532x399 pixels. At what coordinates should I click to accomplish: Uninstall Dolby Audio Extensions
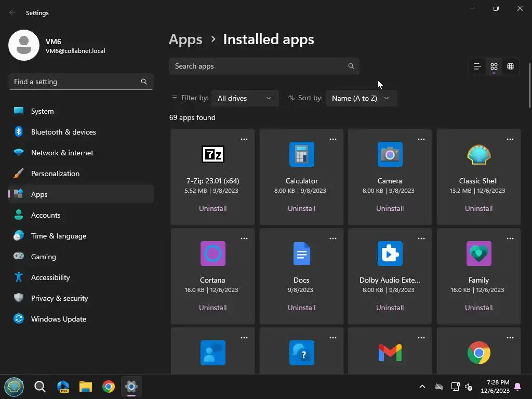(x=390, y=308)
